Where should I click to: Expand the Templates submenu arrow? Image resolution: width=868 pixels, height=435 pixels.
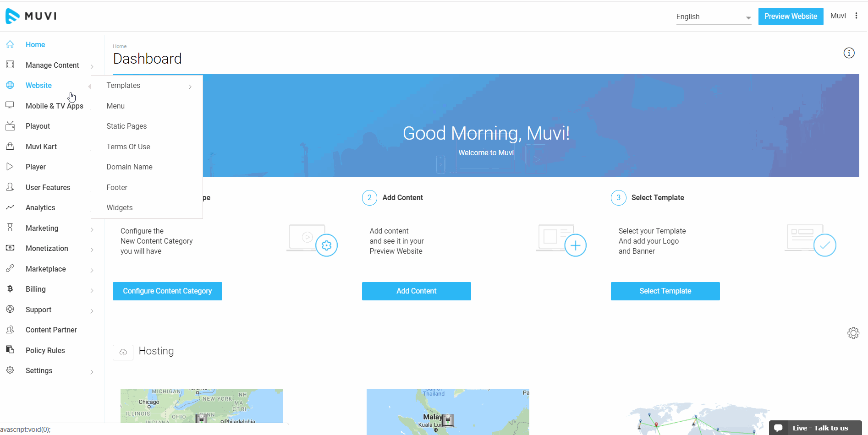190,87
